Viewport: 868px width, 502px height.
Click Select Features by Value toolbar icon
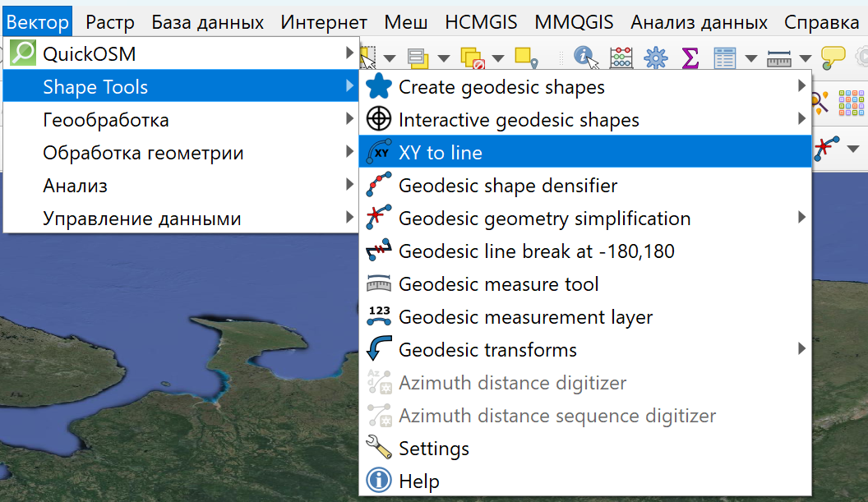(418, 58)
